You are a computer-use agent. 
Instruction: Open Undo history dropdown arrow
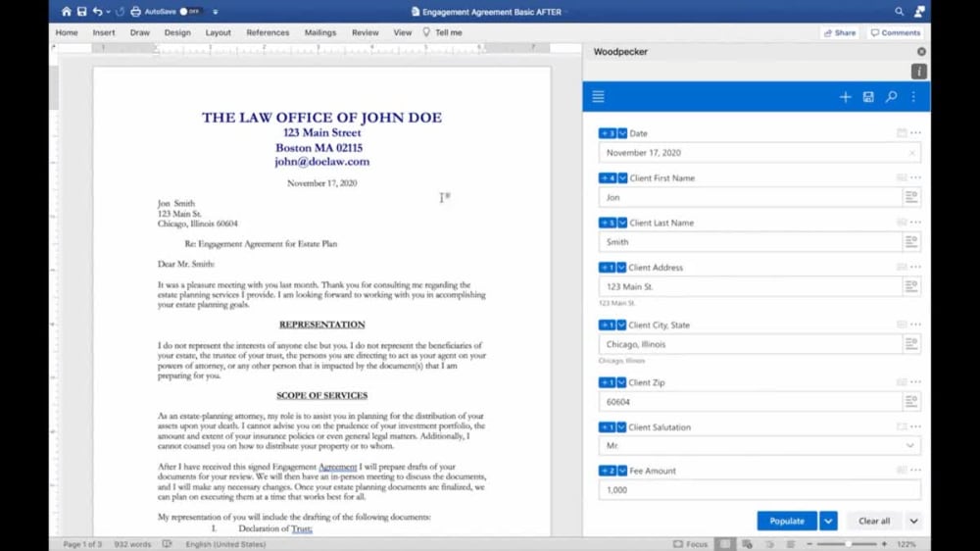tap(108, 11)
